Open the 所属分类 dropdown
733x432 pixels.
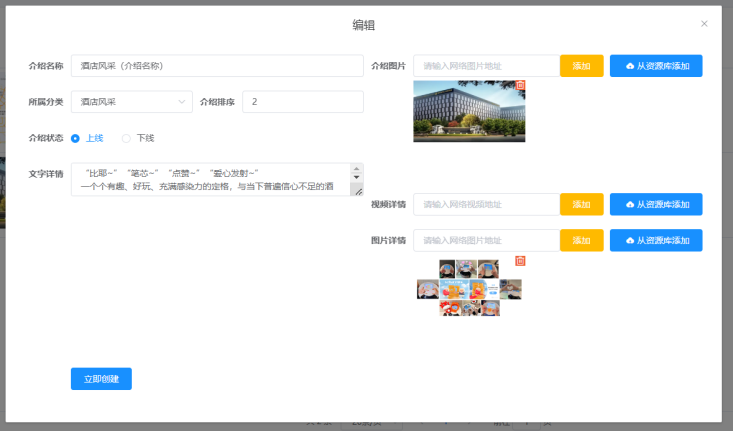click(x=132, y=102)
